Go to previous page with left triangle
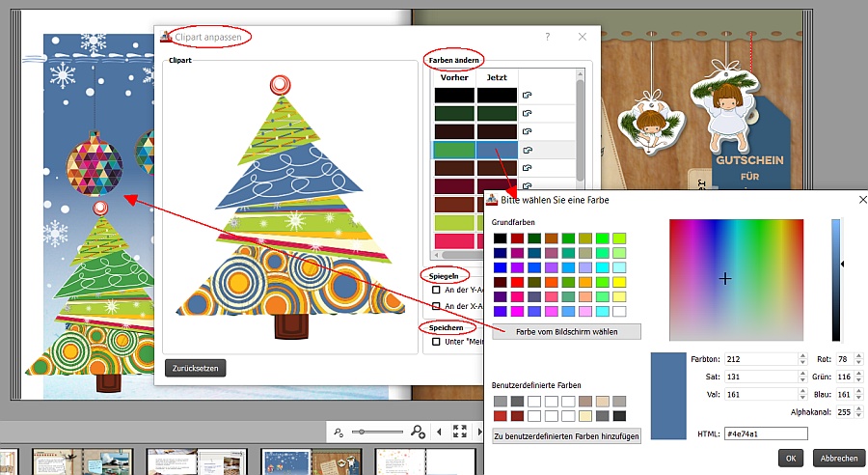Image resolution: width=868 pixels, height=475 pixels. point(439,432)
